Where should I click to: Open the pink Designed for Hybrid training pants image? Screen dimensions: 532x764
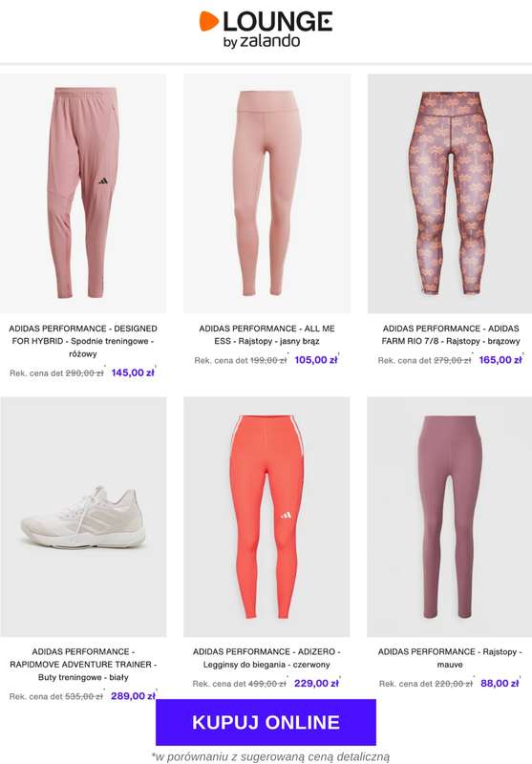point(83,194)
